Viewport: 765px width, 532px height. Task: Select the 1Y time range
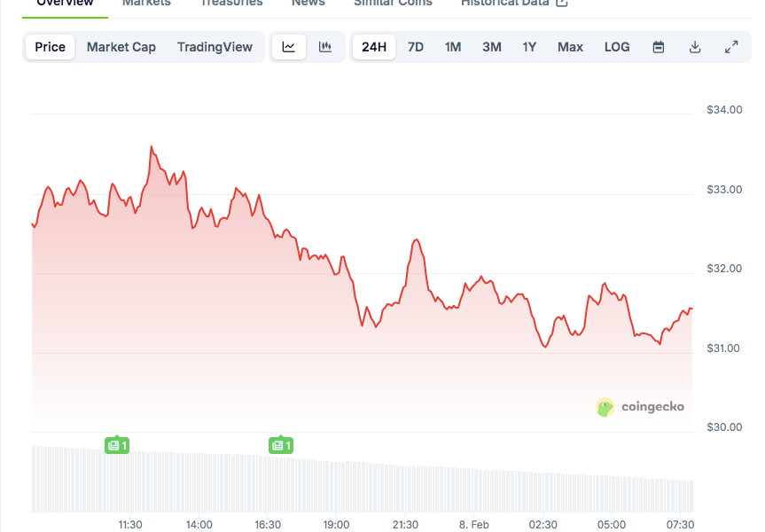coord(529,46)
